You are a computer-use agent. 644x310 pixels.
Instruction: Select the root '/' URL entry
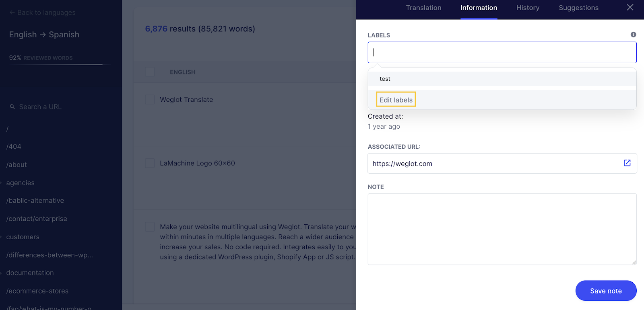coord(7,129)
